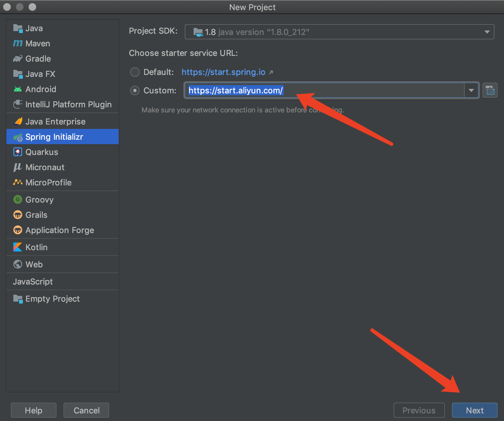Click the Help button
Viewport: 504px width, 421px height.
(x=34, y=411)
